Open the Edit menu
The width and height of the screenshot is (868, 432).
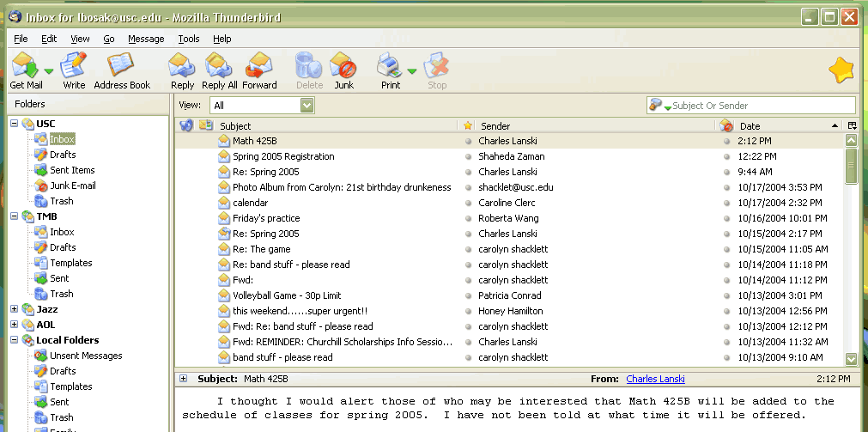49,39
